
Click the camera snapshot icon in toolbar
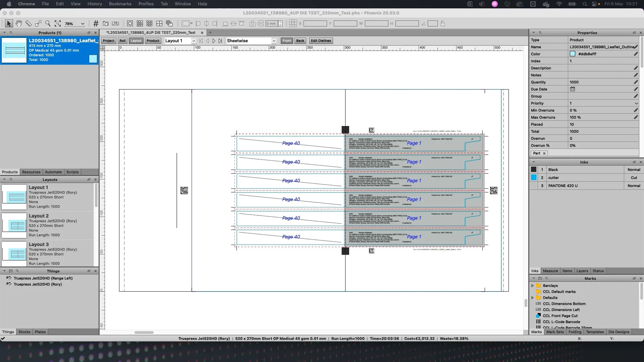pyautogui.click(x=106, y=23)
